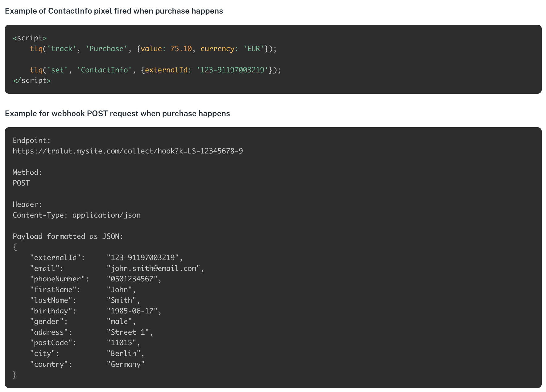This screenshot has width=546, height=392.
Task: Click the "Germany" value
Action: [x=126, y=364]
